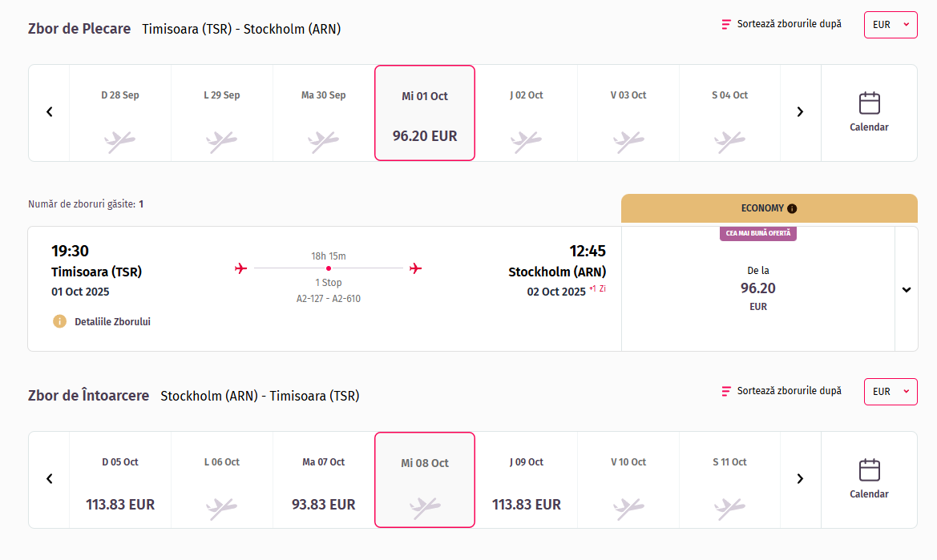Click return sort flights icon
Screen dimensions: 937x560
tap(726, 391)
